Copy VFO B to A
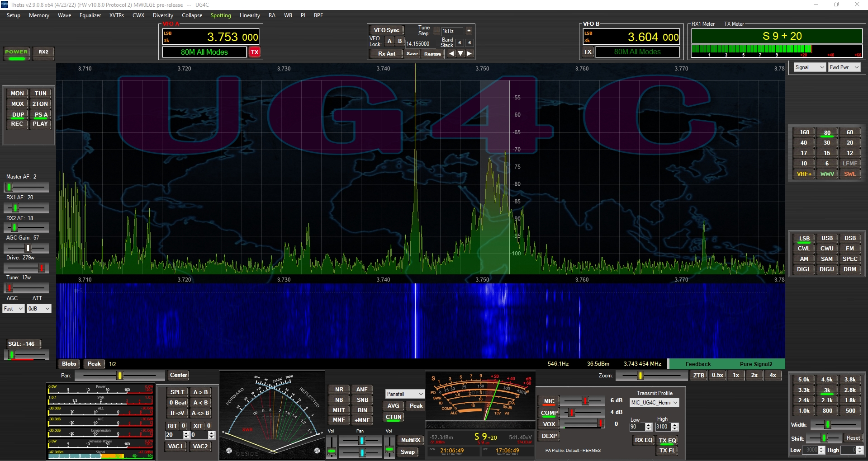868x461 pixels. (200, 403)
